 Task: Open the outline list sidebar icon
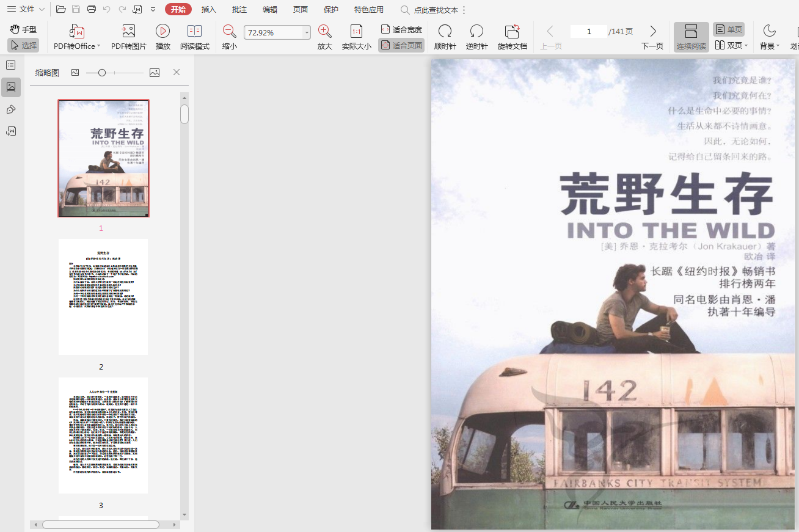pos(11,65)
